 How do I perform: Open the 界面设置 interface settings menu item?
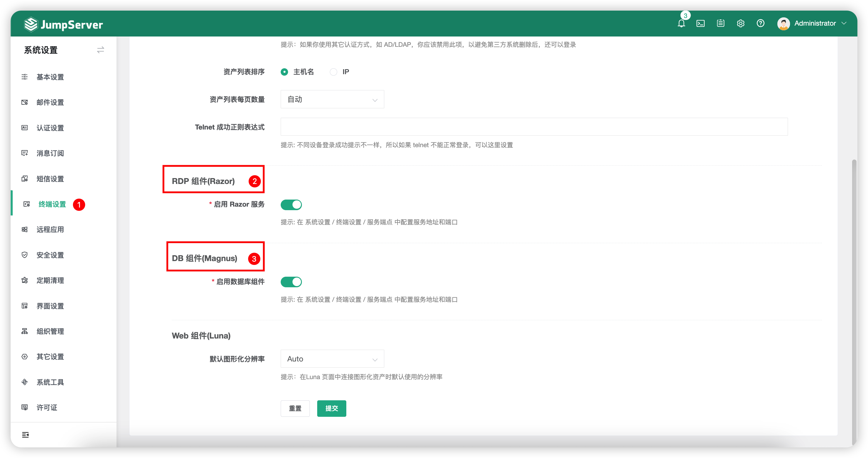(50, 306)
